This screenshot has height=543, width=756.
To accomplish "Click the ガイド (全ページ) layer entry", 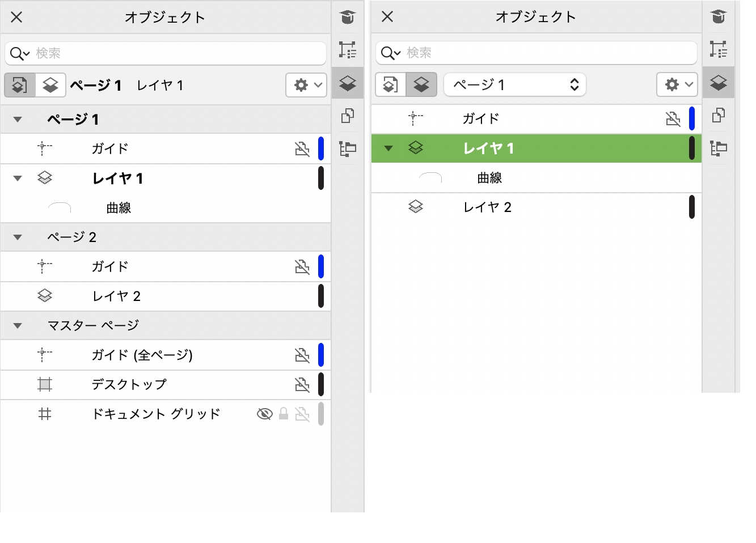I will 142,355.
